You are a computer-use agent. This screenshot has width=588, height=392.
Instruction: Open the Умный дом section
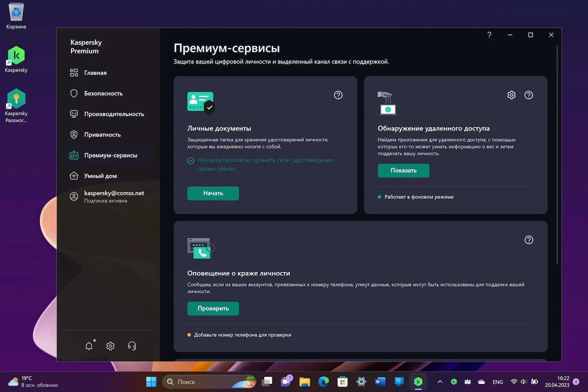click(x=100, y=176)
